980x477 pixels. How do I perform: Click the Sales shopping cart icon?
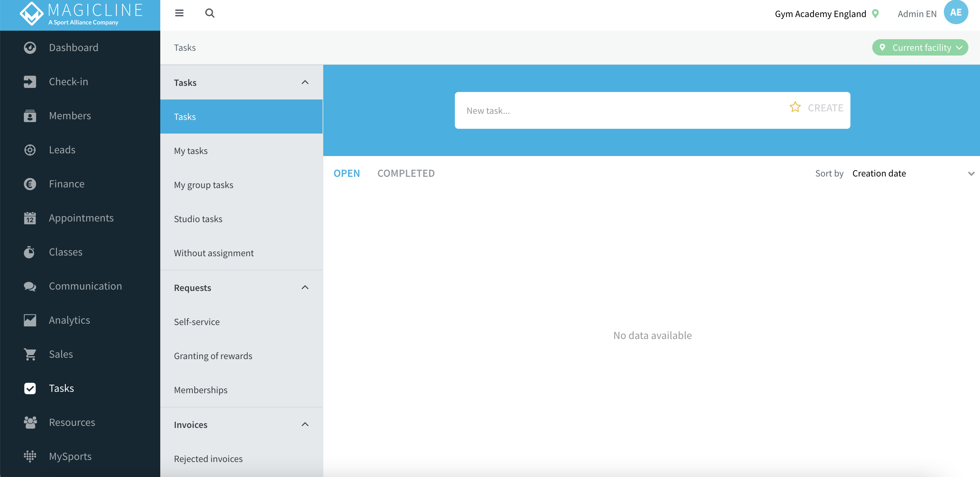point(30,354)
